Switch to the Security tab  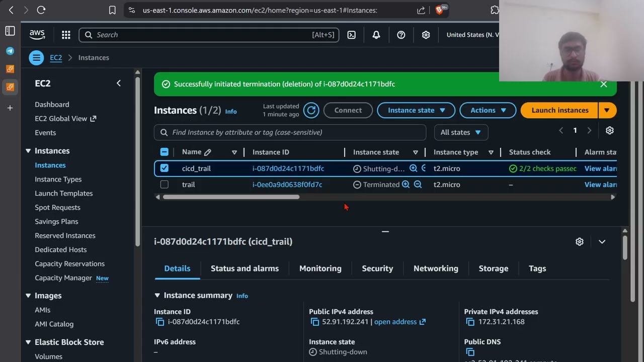(377, 268)
